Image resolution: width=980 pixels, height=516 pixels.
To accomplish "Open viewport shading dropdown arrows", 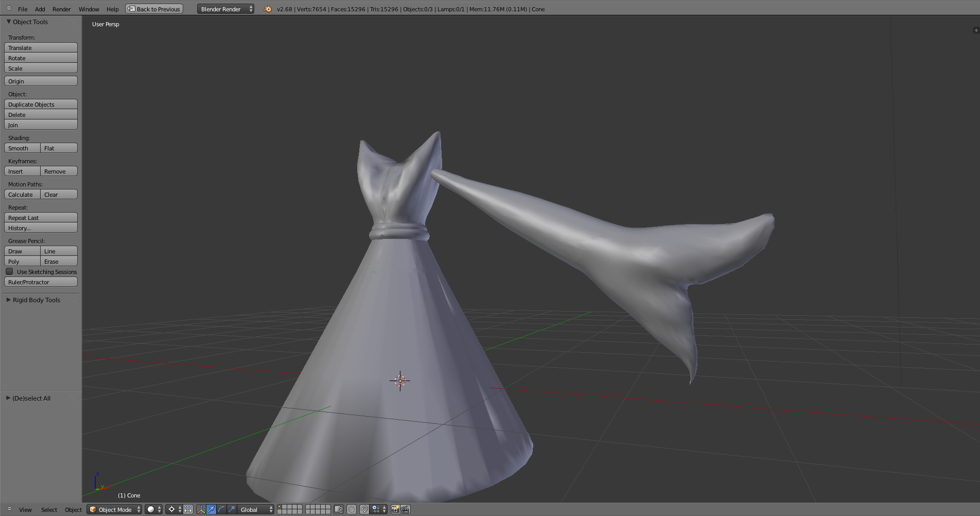I will pyautogui.click(x=159, y=509).
